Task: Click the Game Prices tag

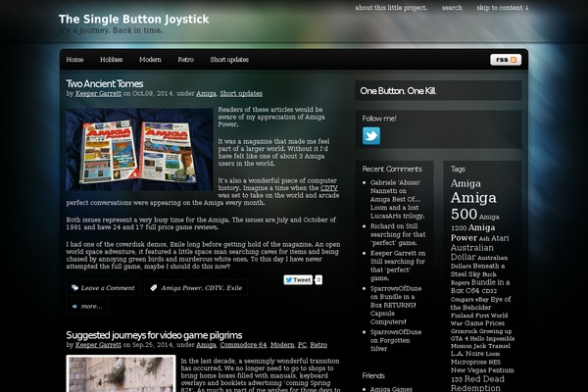Action: coord(484,323)
